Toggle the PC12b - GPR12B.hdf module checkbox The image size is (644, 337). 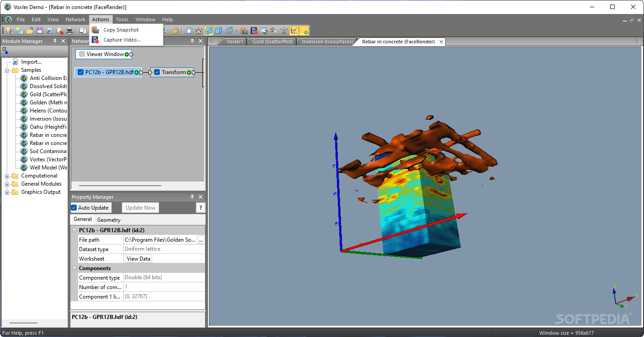click(x=80, y=72)
